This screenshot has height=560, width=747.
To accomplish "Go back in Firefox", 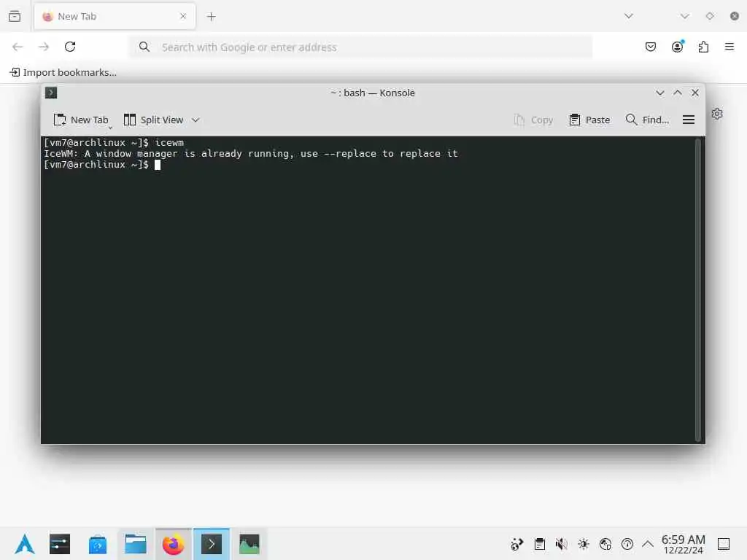I will click(x=18, y=47).
